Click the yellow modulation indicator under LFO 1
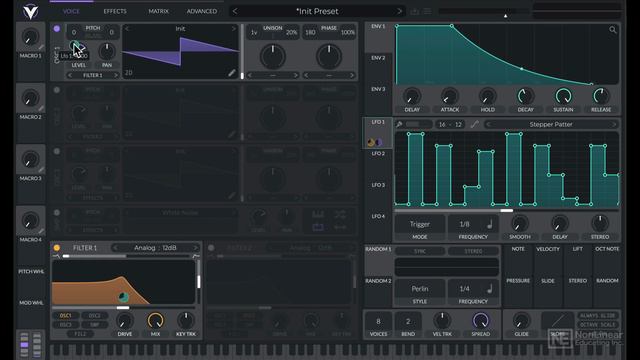Viewport: 640px width, 360px height. [x=371, y=142]
